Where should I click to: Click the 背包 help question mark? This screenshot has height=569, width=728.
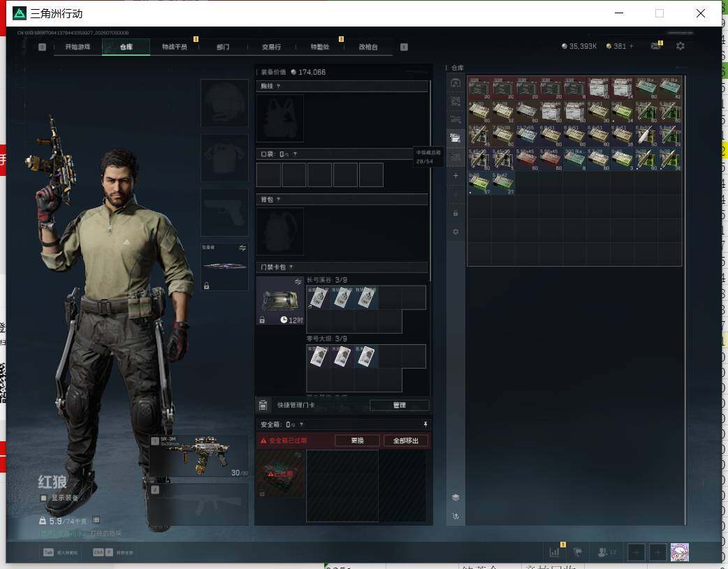click(x=278, y=199)
